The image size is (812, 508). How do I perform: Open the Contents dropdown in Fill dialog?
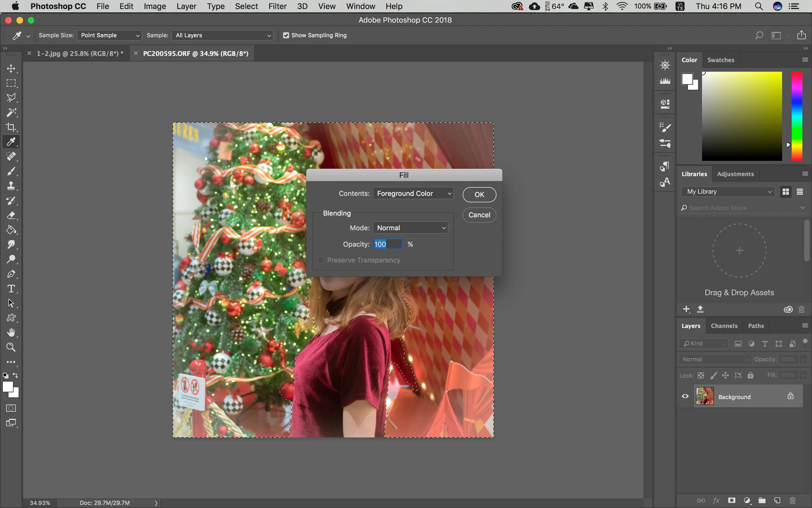tap(413, 194)
